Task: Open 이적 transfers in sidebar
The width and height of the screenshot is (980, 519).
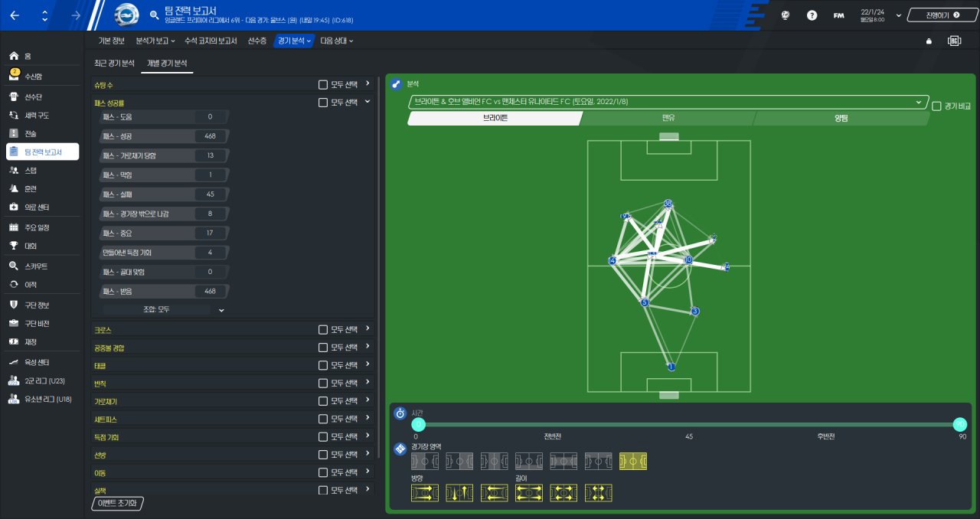Action: [42, 285]
